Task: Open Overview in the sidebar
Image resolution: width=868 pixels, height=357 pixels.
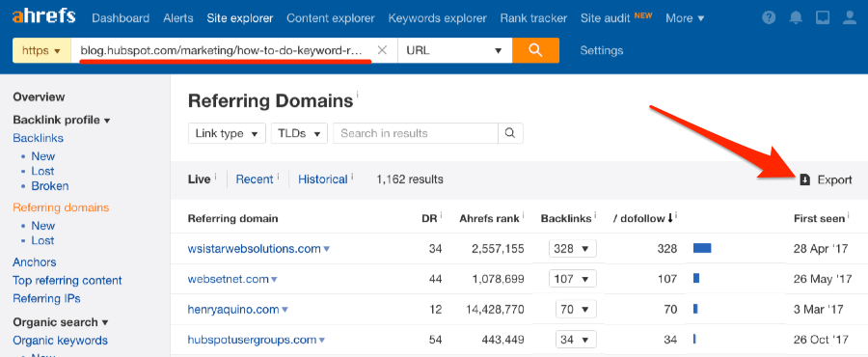Action: point(39,96)
